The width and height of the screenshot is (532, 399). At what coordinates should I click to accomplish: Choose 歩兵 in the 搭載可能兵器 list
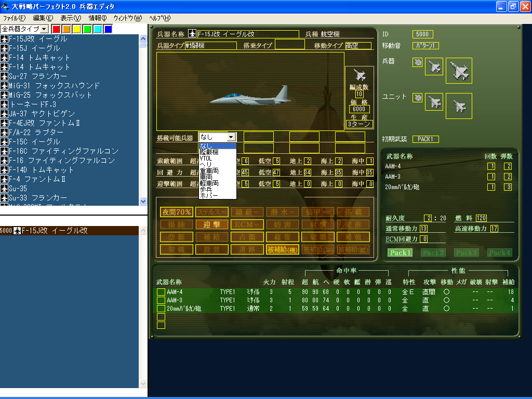pyautogui.click(x=206, y=190)
